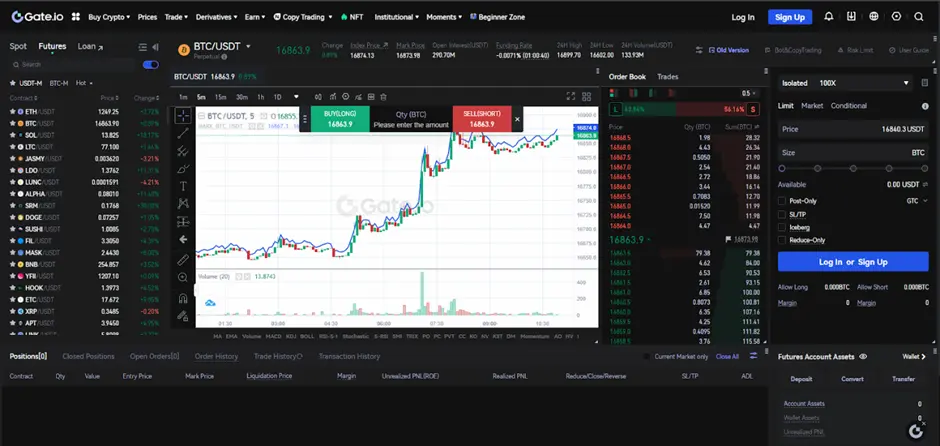Select the pitchfork drawing tool

point(183,151)
